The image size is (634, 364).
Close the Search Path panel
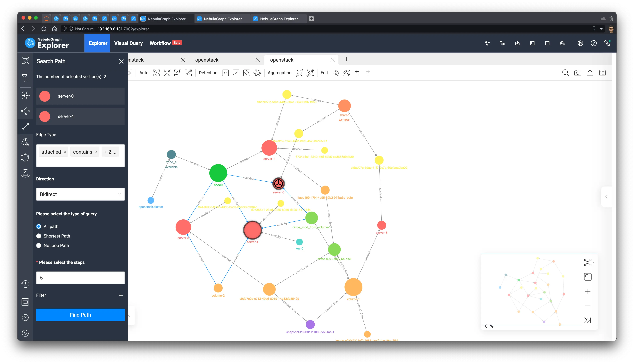click(x=121, y=61)
